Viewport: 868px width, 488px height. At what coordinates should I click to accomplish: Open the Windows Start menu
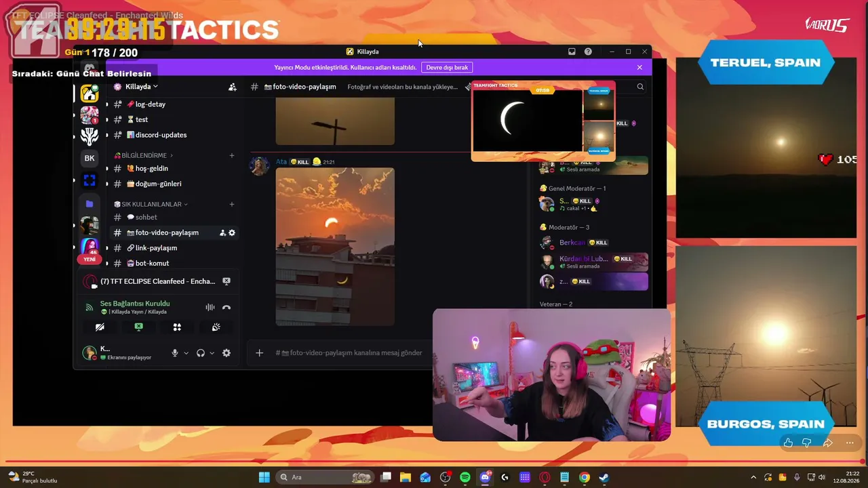coord(264,477)
